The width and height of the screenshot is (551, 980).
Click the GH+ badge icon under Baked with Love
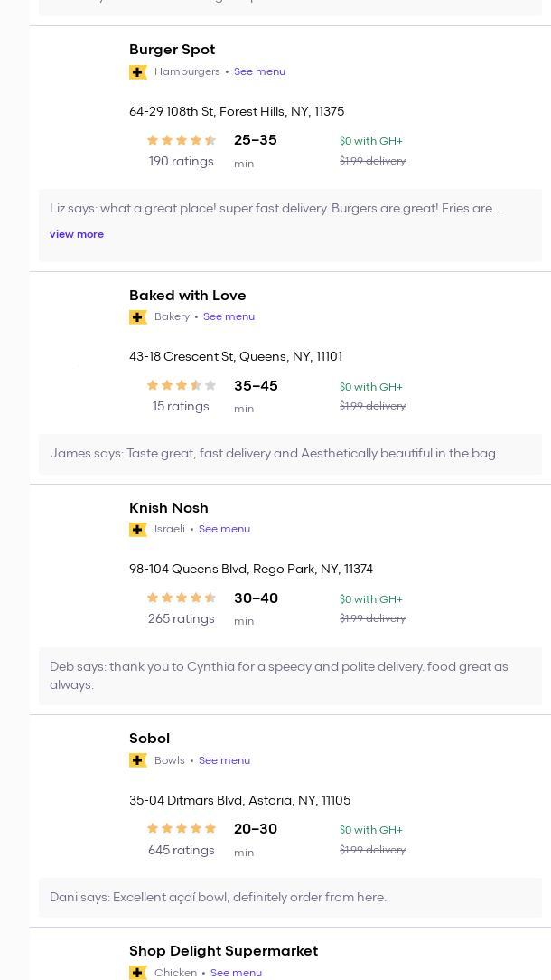(x=138, y=317)
